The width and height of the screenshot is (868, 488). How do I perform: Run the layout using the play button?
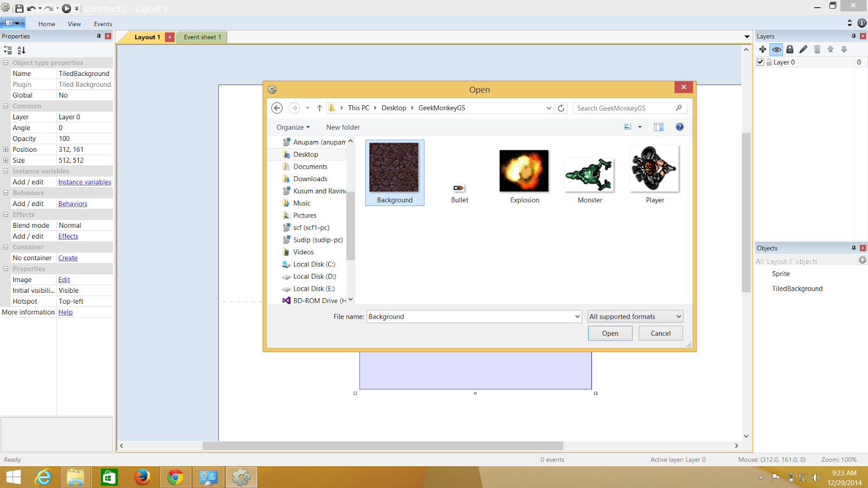(x=67, y=8)
